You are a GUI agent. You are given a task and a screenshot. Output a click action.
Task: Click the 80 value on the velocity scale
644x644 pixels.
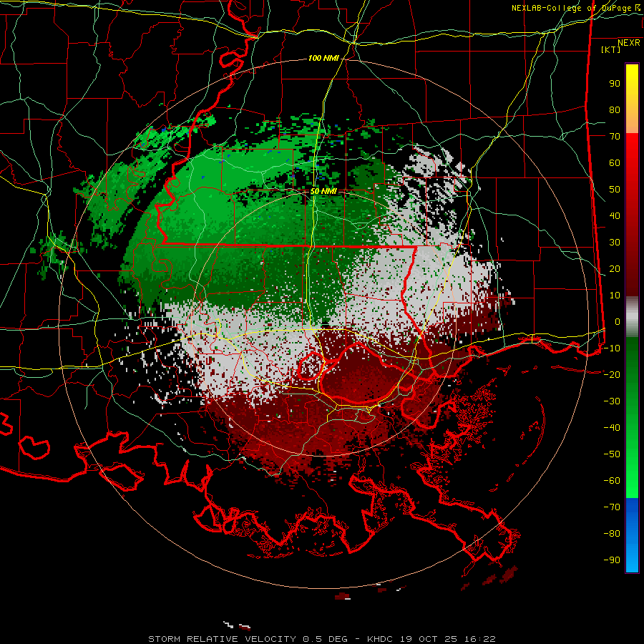(x=615, y=110)
